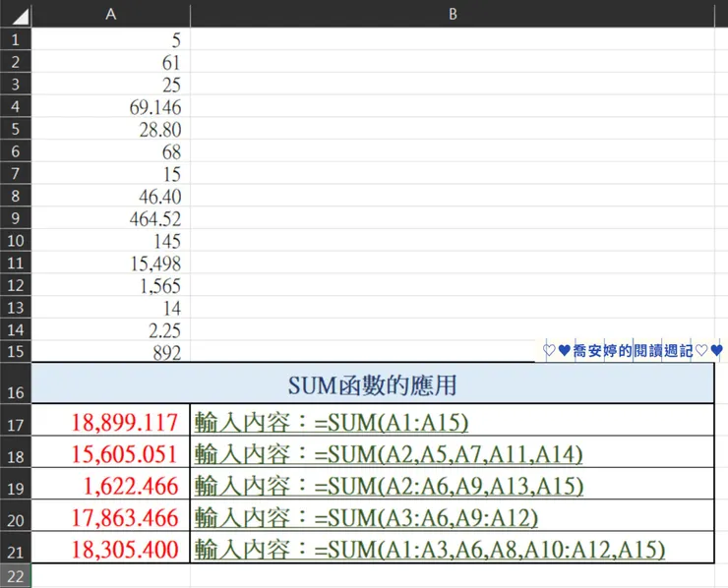Select row 8 header

coord(16,195)
